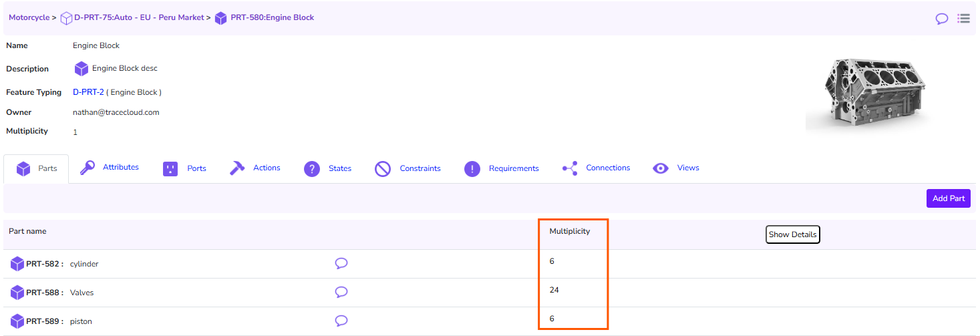Open comments for the Valves part
This screenshot has width=980, height=336.
coord(341,292)
